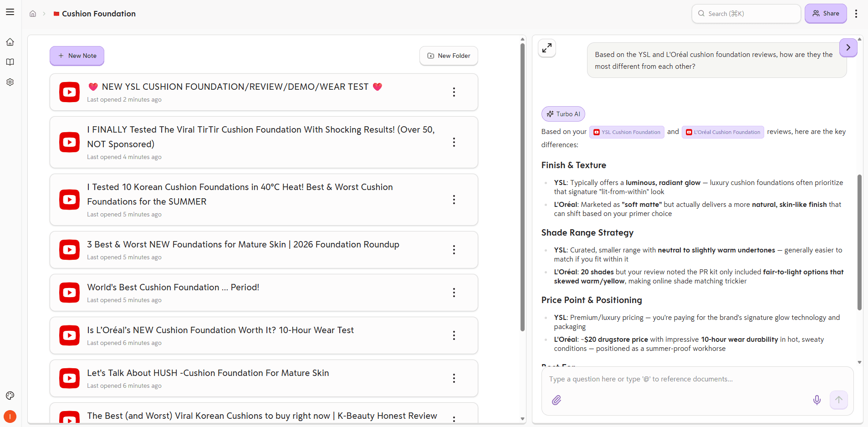
Task: Open the top-right three-dot overflow menu
Action: click(856, 14)
